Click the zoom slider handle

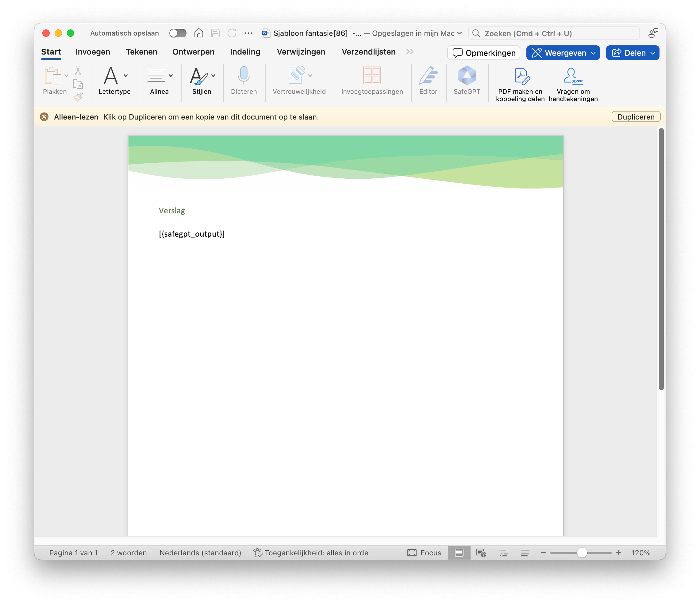coord(582,553)
